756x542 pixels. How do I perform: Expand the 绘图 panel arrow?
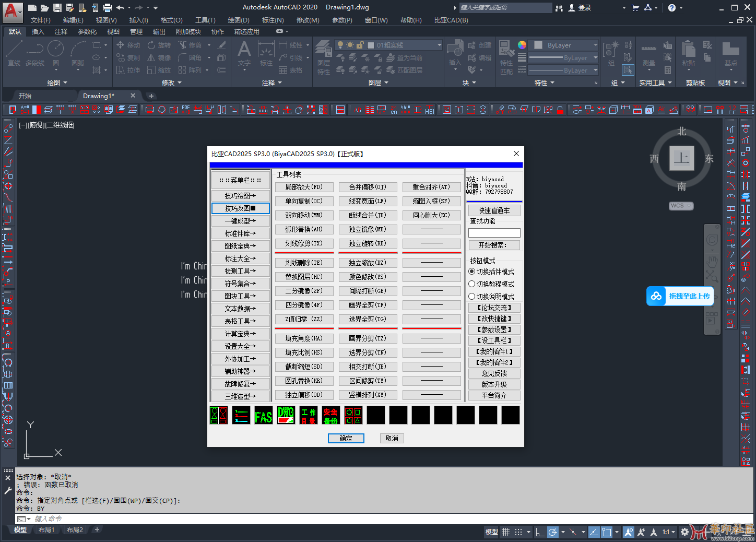pyautogui.click(x=65, y=83)
